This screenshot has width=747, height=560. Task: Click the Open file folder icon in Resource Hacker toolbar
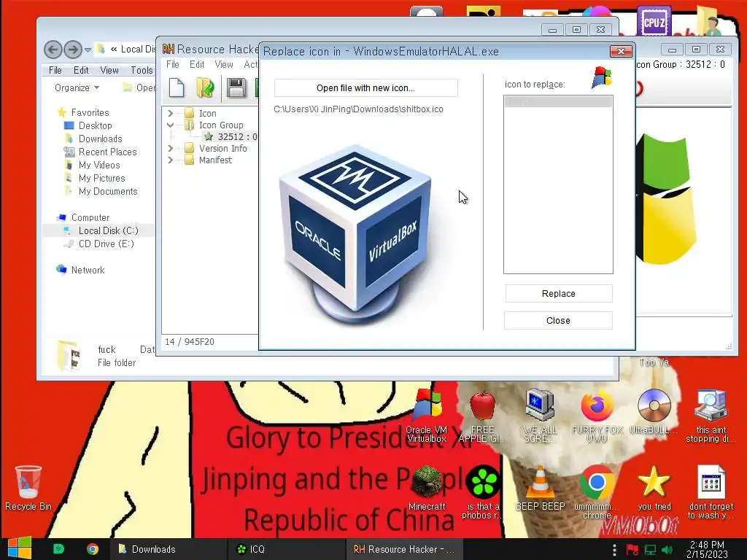click(x=205, y=88)
